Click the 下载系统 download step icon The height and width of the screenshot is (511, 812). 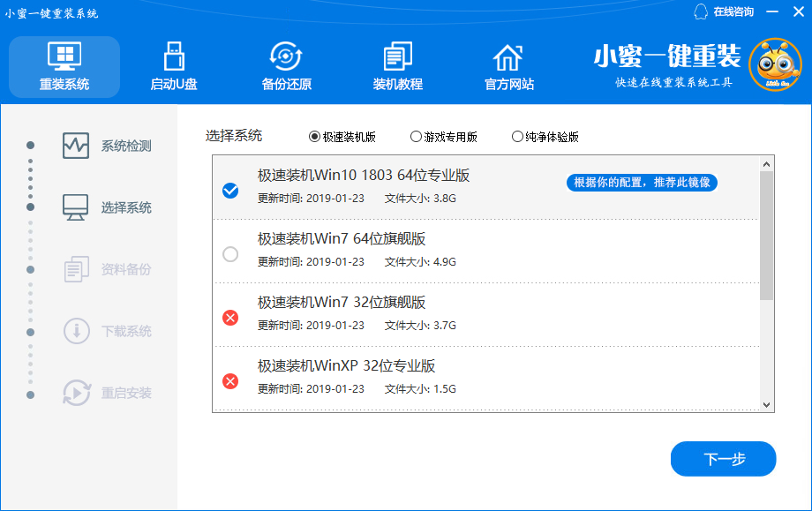coord(72,331)
